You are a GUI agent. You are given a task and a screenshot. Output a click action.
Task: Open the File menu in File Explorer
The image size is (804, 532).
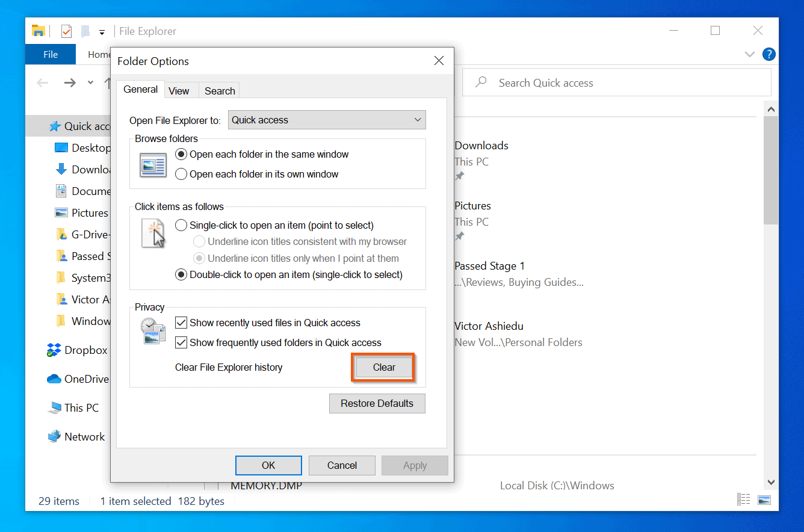(x=50, y=54)
